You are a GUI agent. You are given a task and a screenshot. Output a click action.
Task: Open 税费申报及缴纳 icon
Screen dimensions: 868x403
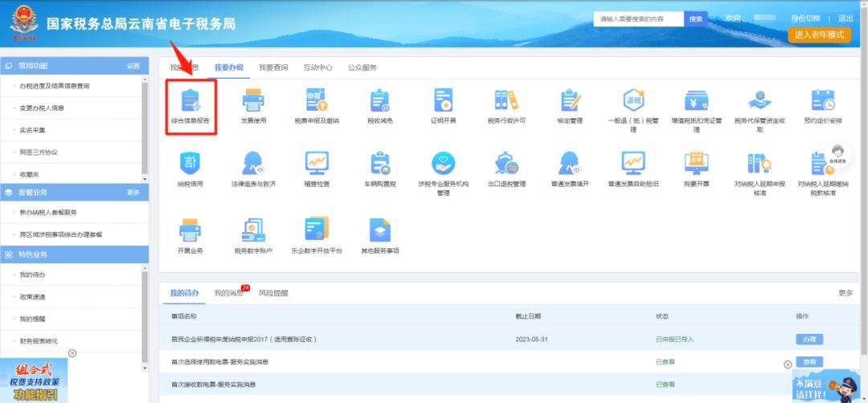(x=317, y=100)
